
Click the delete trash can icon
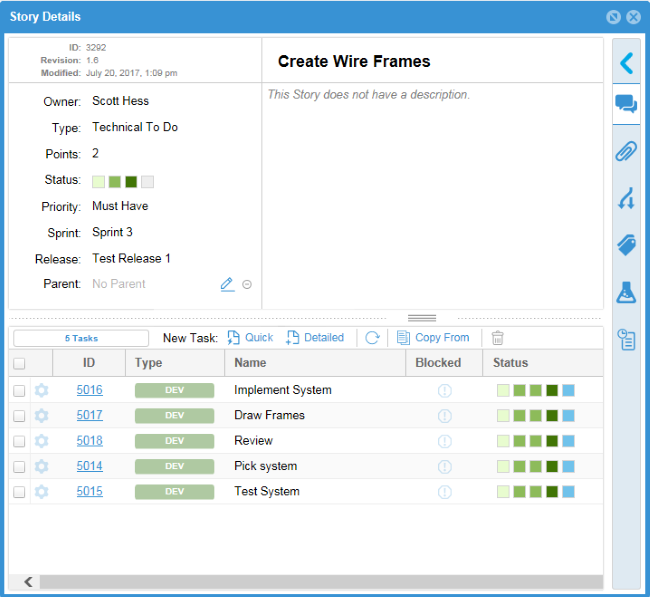point(498,338)
